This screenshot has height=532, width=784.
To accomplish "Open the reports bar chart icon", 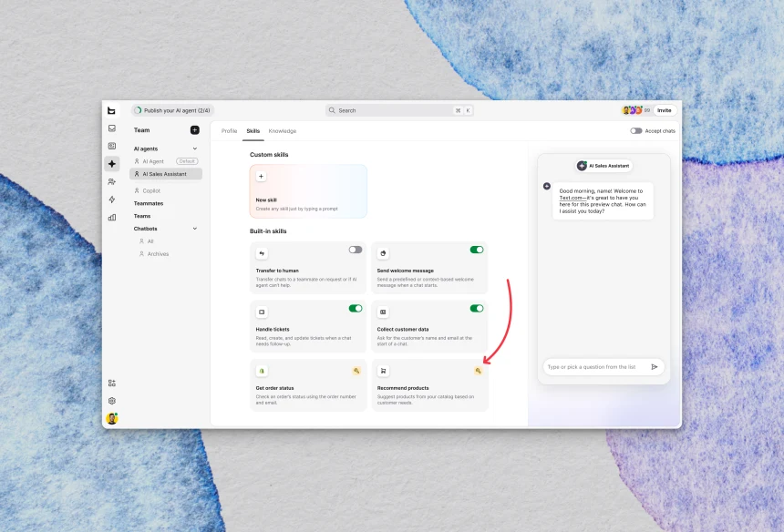I will click(x=112, y=218).
